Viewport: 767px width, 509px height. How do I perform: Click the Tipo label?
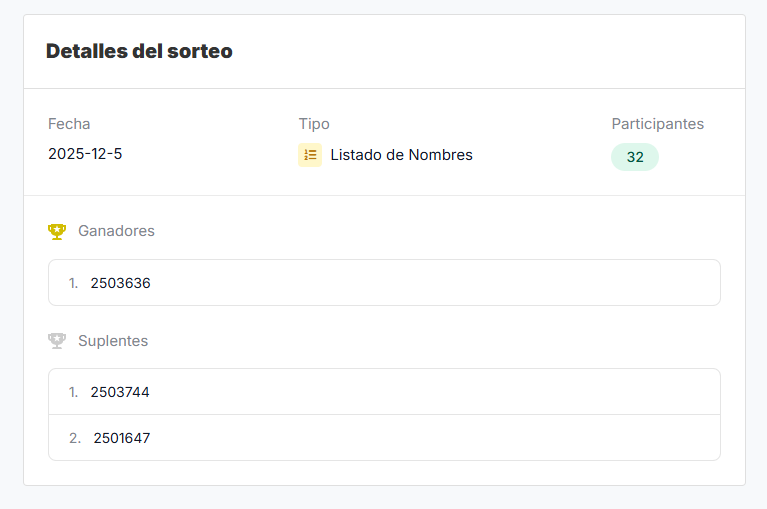[314, 124]
